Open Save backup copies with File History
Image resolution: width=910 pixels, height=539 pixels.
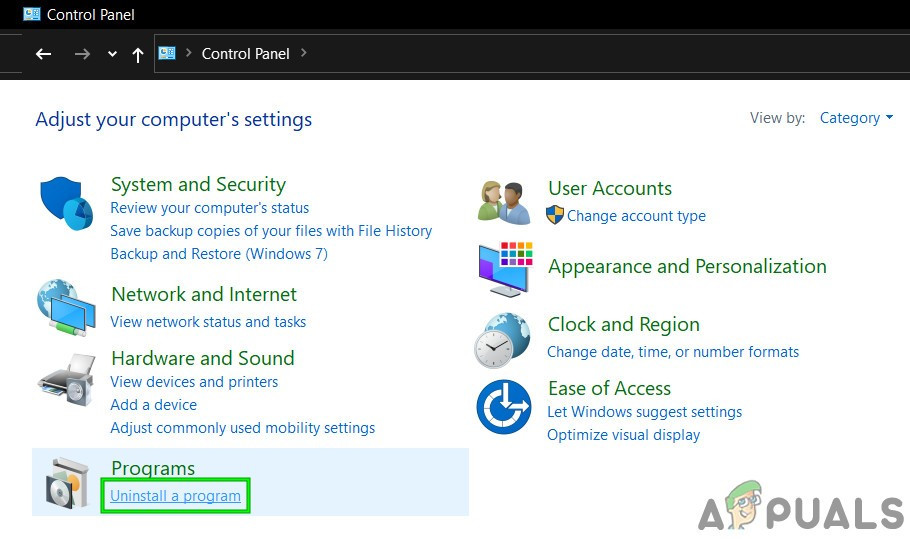pyautogui.click(x=271, y=231)
